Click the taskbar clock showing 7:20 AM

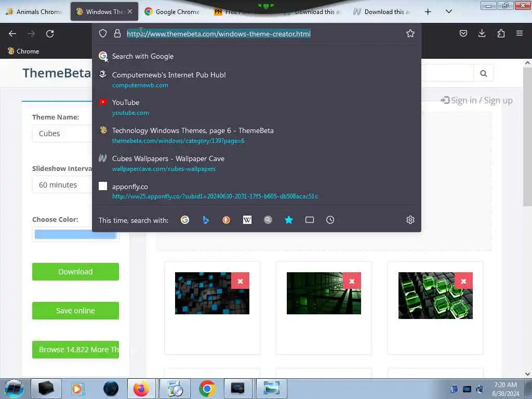coord(506,389)
